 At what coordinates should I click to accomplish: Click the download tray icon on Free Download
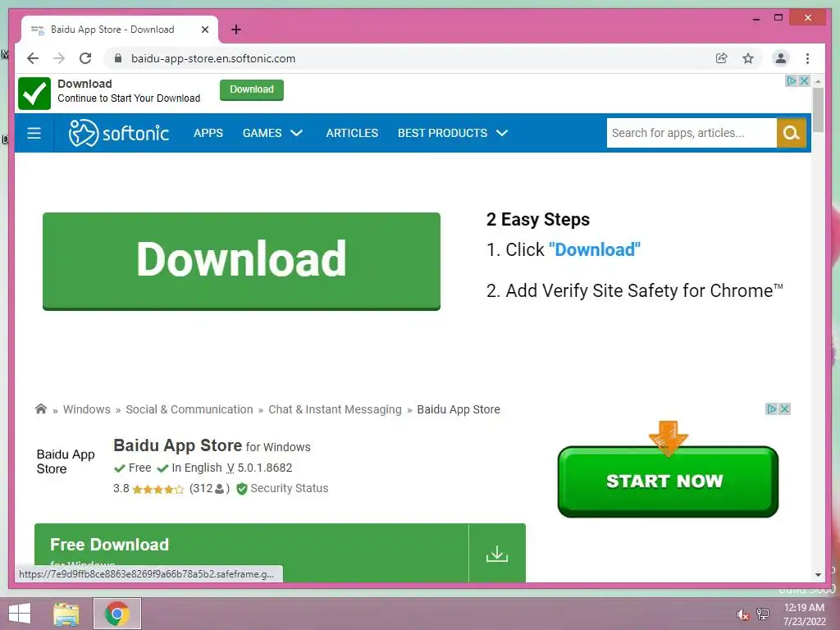pos(496,554)
